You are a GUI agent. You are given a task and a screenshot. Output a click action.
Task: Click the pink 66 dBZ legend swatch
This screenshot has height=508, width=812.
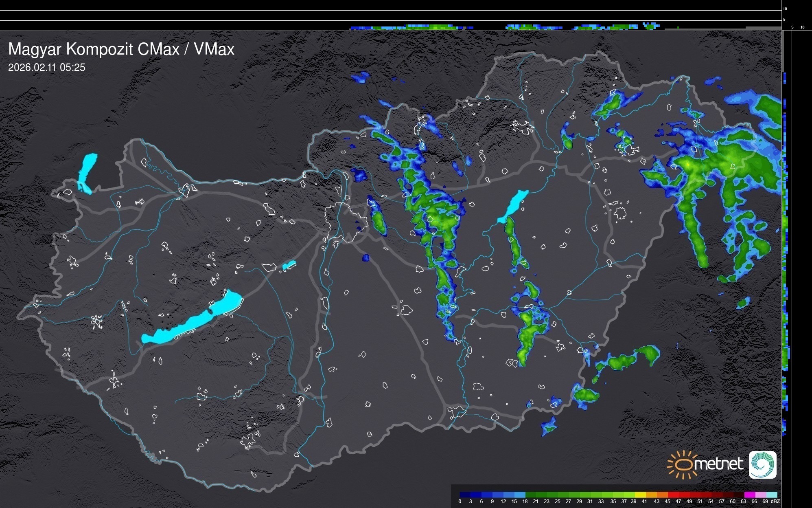pos(761,495)
